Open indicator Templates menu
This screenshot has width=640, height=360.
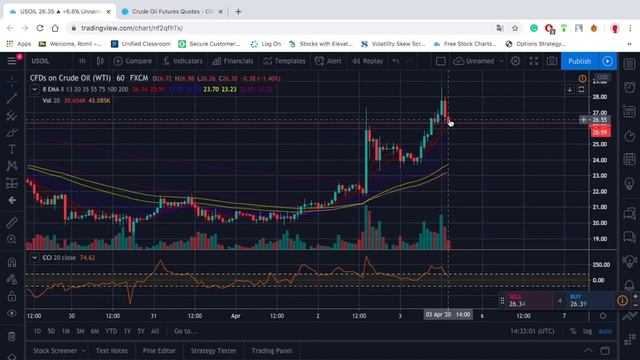pyautogui.click(x=284, y=61)
